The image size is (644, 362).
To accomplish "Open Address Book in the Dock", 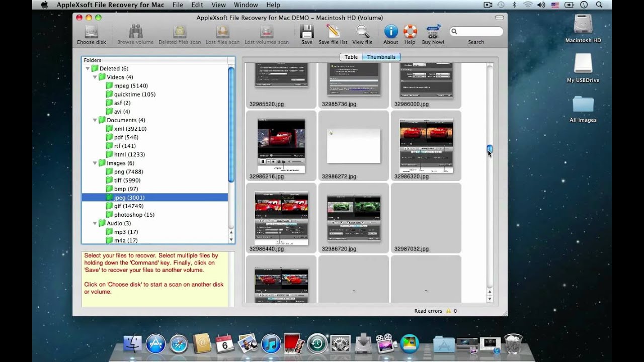I will point(202,344).
